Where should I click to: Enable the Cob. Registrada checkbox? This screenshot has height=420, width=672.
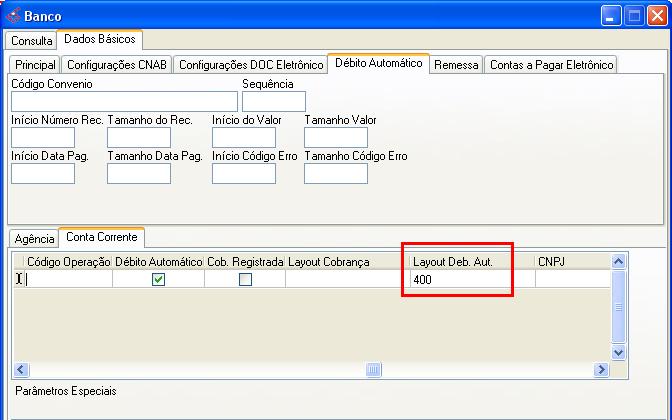[245, 280]
